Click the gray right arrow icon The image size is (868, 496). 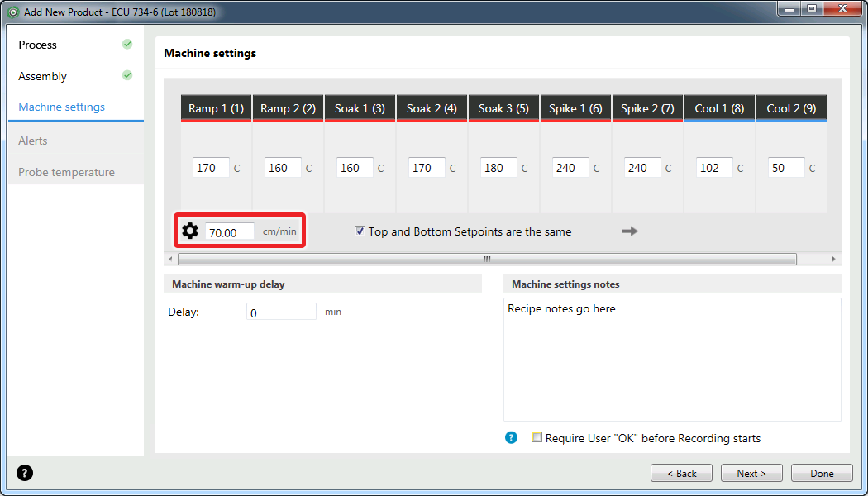(629, 231)
